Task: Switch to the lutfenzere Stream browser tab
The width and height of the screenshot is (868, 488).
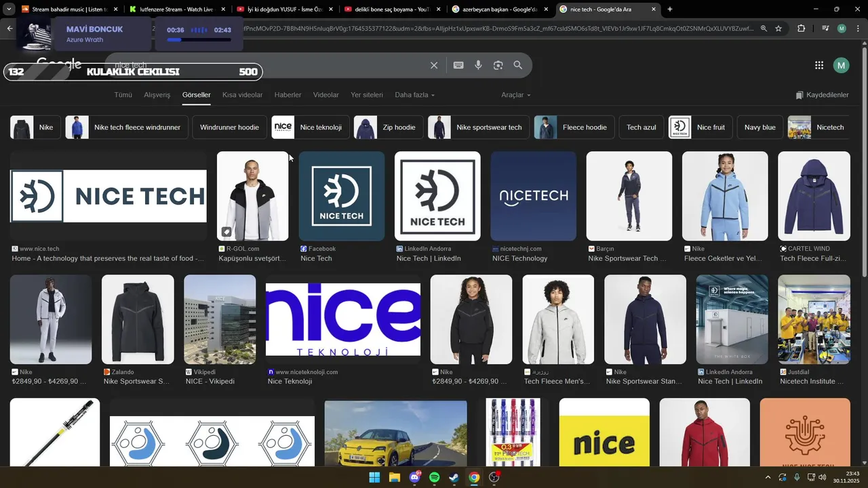Action: click(177, 9)
